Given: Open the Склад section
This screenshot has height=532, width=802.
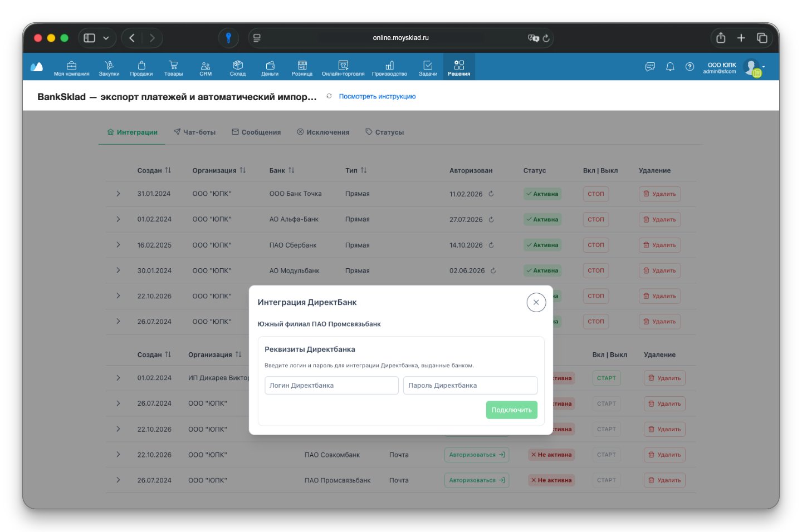Looking at the screenshot, I should click(238, 68).
